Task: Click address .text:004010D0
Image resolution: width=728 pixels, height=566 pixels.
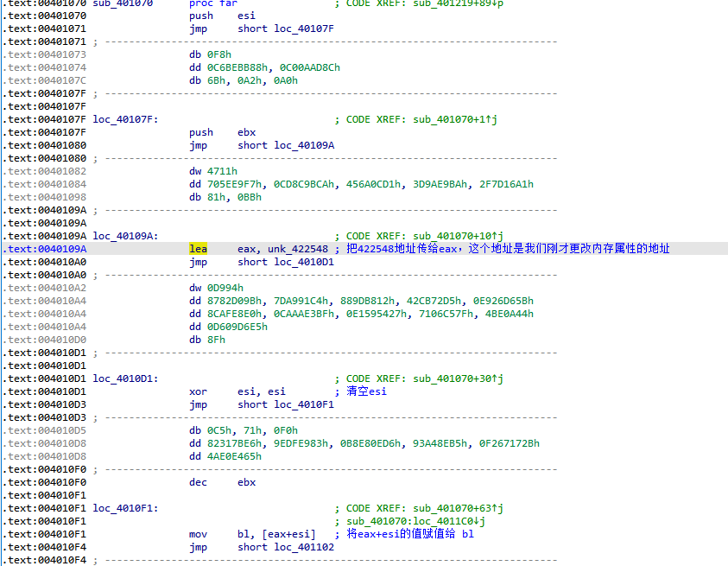Action: (x=45, y=340)
